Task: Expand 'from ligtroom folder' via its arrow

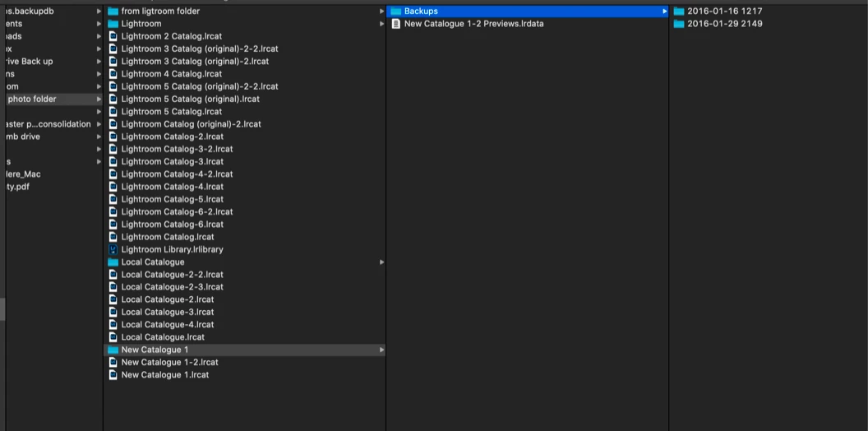Action: pos(381,11)
